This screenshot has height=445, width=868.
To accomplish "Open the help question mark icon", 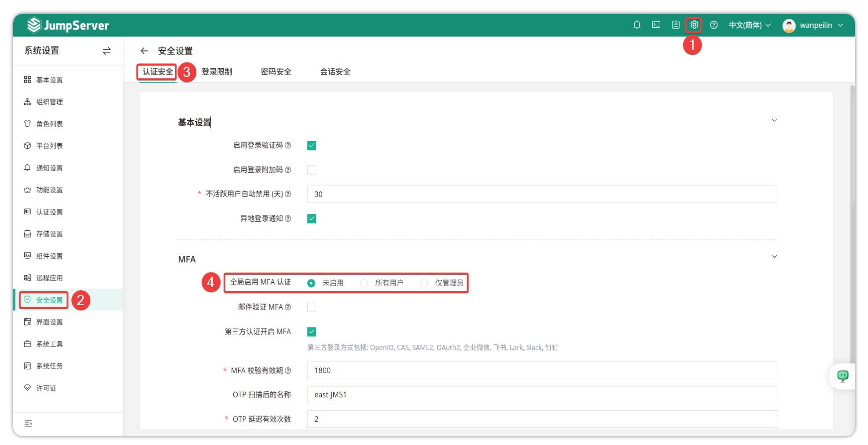I will pos(714,25).
